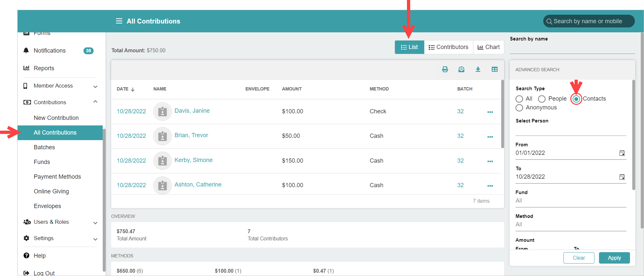Viewport: 644px width, 276px height.
Task: Collapse the Contributions sidebar section
Action: coord(95,102)
